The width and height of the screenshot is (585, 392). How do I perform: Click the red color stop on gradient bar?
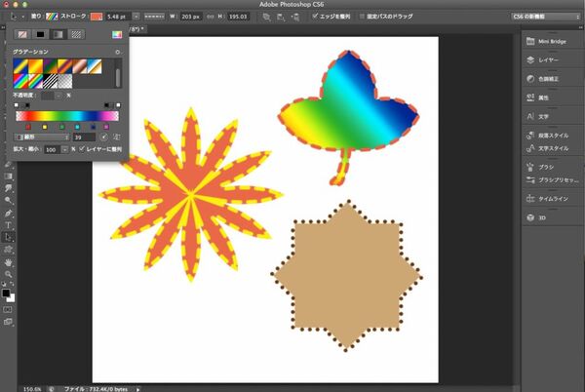tap(28, 127)
